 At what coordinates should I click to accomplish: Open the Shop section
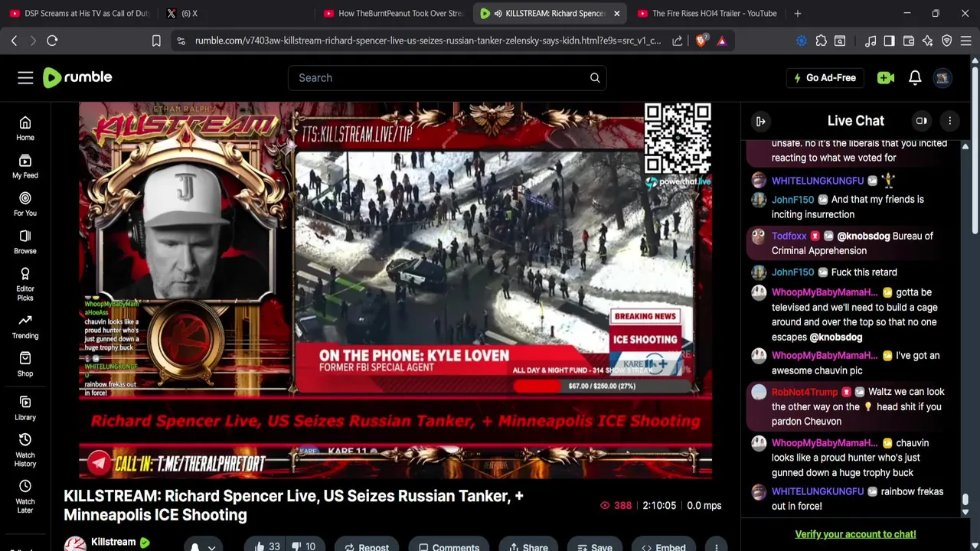coord(25,364)
